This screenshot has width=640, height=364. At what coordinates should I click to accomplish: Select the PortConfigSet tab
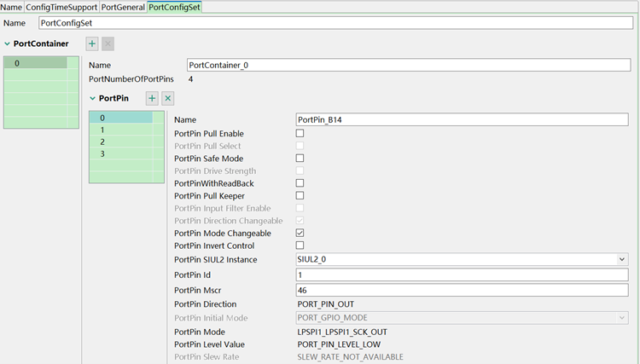pos(174,7)
